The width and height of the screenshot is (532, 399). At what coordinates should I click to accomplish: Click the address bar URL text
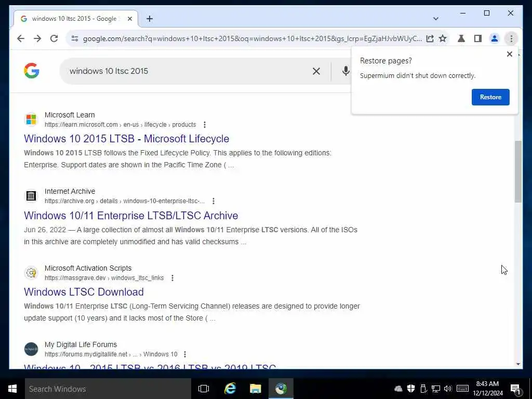tap(252, 38)
